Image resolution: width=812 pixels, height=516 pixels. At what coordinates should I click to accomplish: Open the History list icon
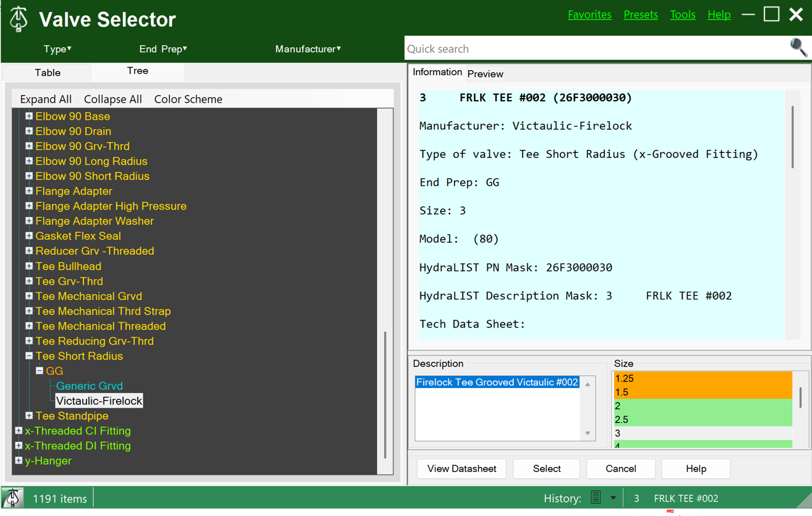coord(595,498)
